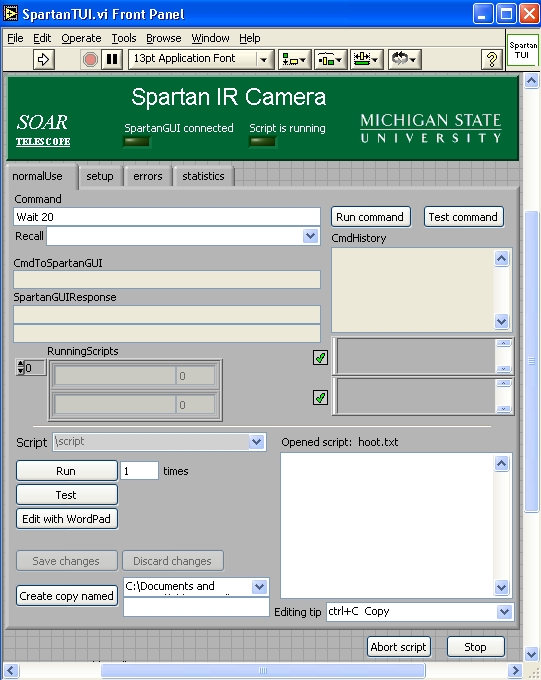The width and height of the screenshot is (541, 680).
Task: Open the Browse menu
Action: pyautogui.click(x=164, y=38)
